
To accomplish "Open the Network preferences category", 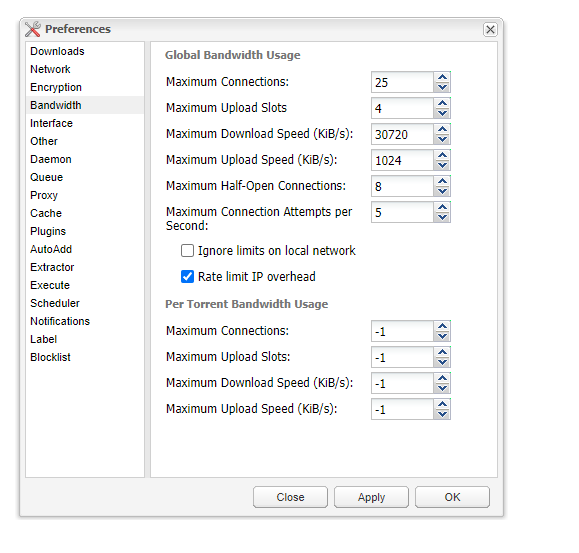I will tap(50, 69).
